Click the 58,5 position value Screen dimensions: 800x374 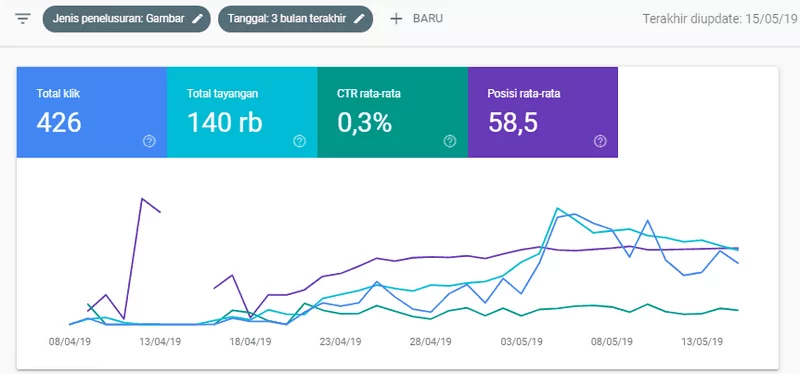click(513, 123)
